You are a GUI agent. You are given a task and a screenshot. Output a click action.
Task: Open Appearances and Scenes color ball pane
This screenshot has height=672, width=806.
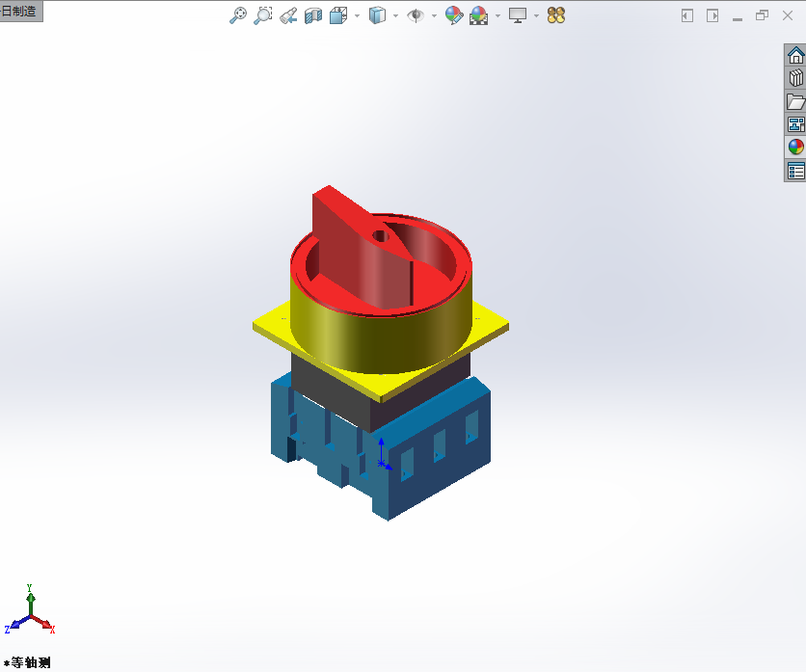click(795, 148)
